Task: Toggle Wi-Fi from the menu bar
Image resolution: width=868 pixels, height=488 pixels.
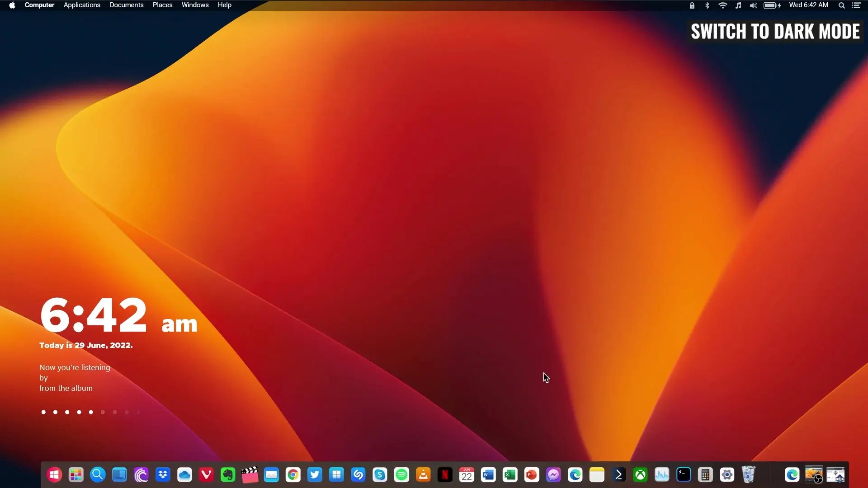Action: pyautogui.click(x=722, y=5)
